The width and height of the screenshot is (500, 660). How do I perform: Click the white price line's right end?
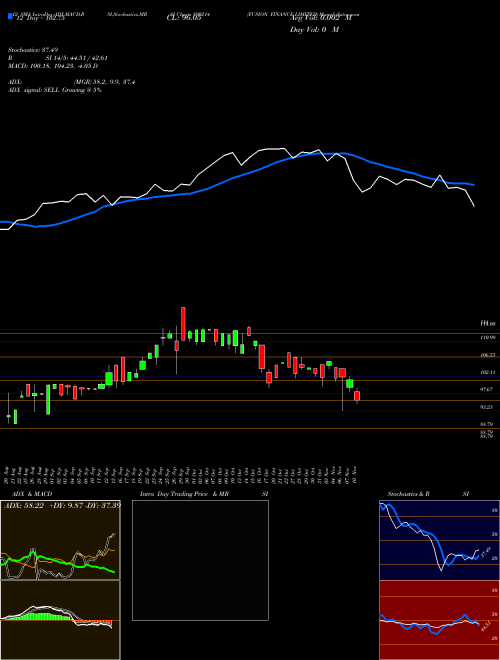point(473,205)
